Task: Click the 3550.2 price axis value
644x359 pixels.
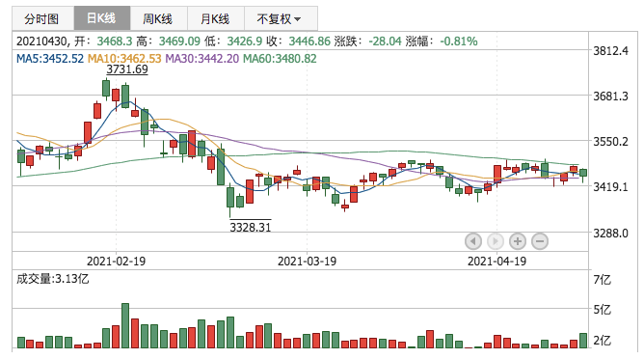Action: [x=610, y=142]
